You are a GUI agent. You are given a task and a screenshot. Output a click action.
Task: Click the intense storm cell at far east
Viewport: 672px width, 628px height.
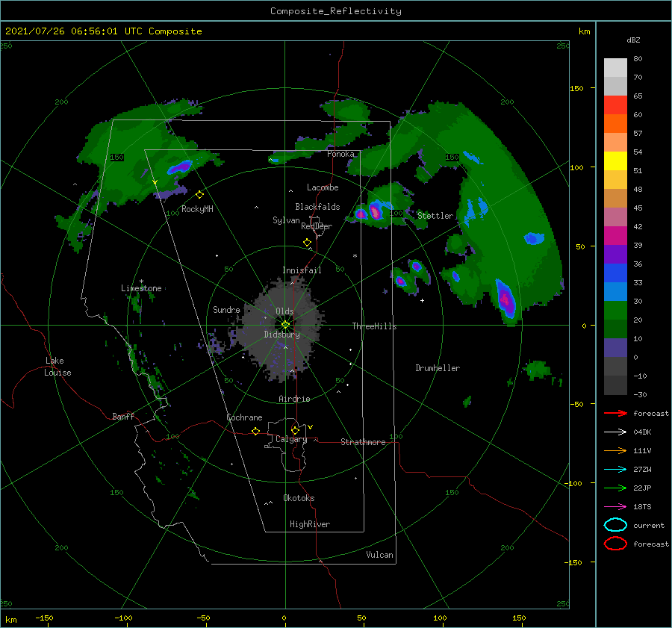506,299
